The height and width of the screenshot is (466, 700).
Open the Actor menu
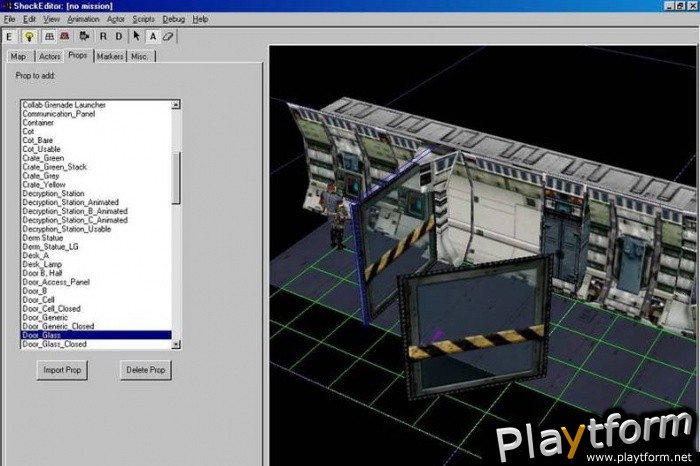click(116, 19)
